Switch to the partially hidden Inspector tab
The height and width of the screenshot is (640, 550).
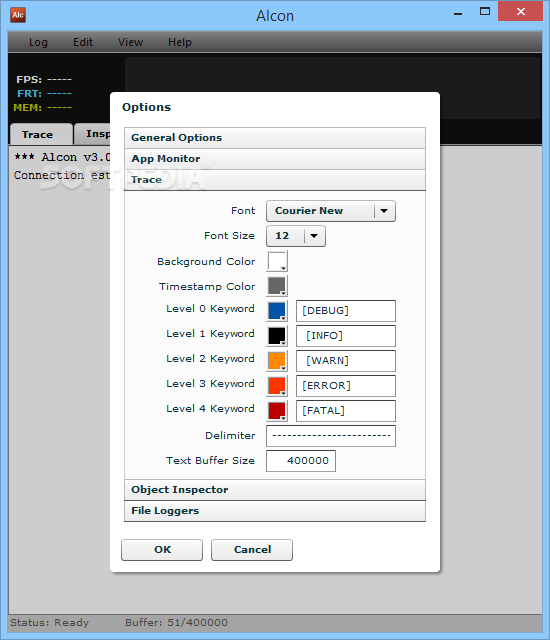pos(93,134)
